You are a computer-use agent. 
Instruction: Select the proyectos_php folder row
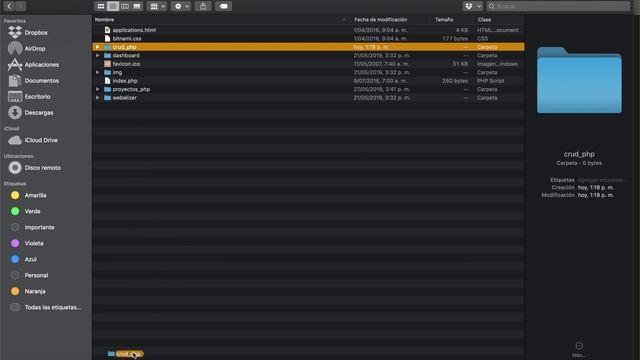[308, 89]
